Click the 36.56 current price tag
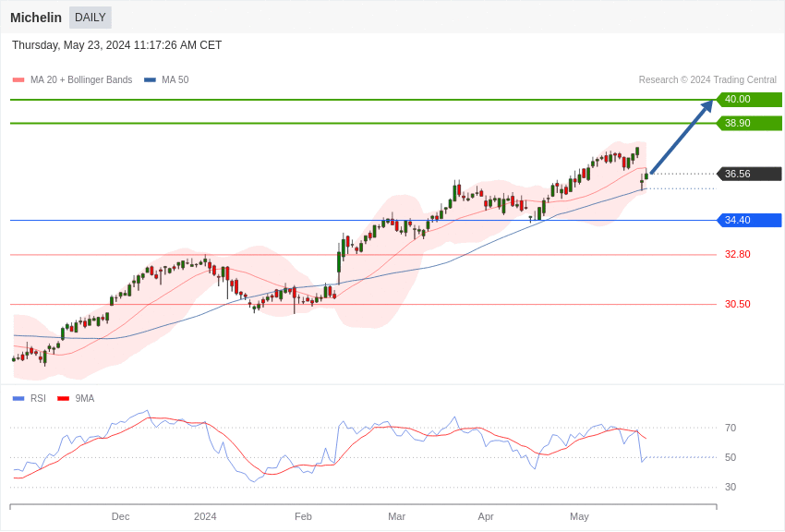The height and width of the screenshot is (532, 785). [749, 174]
